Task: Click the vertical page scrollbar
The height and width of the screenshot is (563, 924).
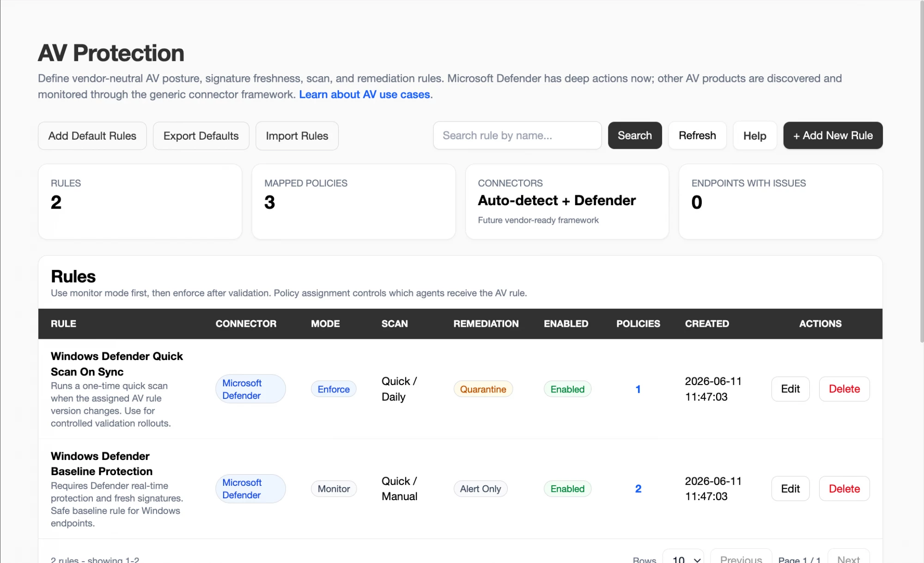Action: pyautogui.click(x=921, y=171)
